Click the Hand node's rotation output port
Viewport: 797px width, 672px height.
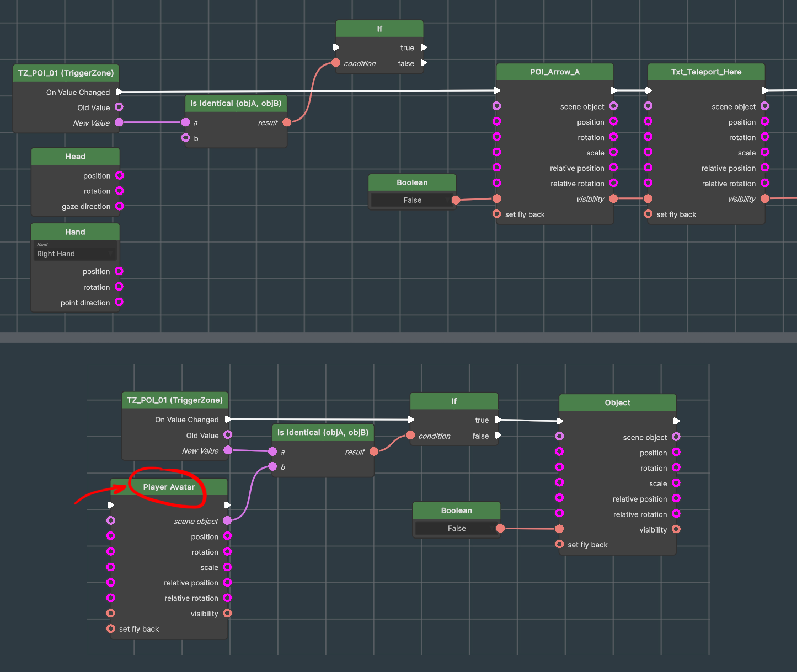pos(119,287)
